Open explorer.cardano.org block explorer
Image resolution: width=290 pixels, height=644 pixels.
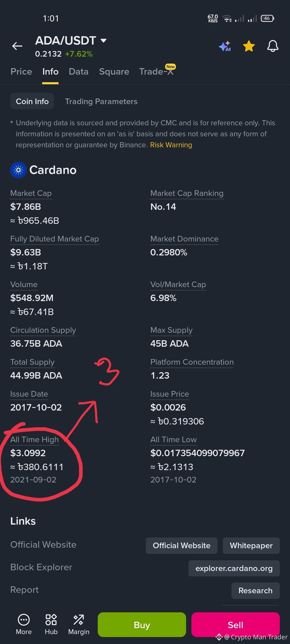click(234, 568)
